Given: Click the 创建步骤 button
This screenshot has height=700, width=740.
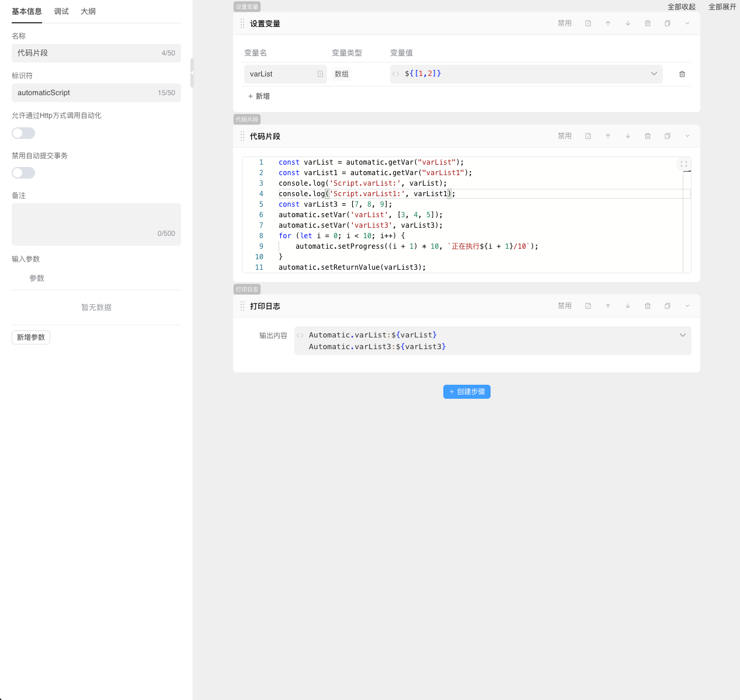Looking at the screenshot, I should click(467, 392).
